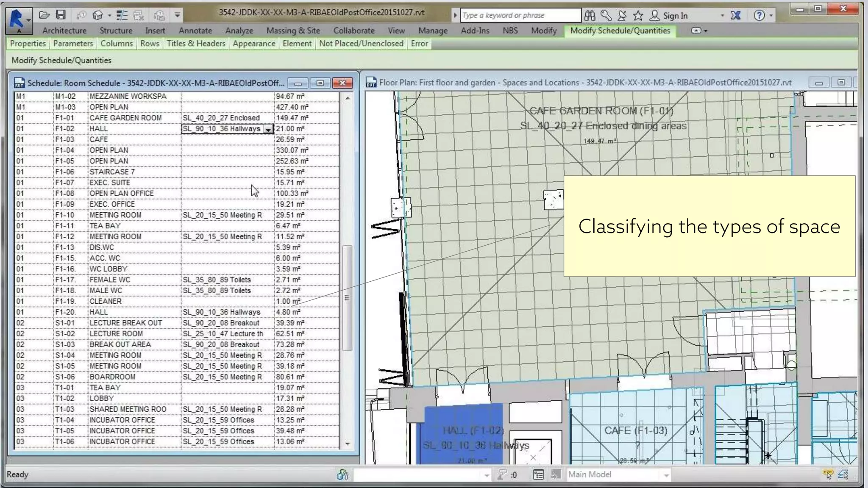Viewport: 868px width, 488px height.
Task: Select the BOARDROOM name cell
Action: (x=134, y=377)
